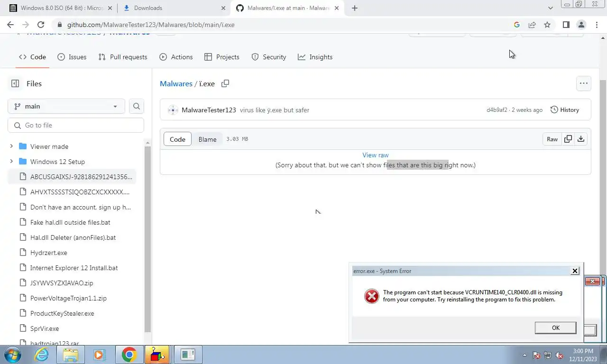This screenshot has width=607, height=364.
Task: Open Windows Explorer from taskbar
Action: (71, 355)
